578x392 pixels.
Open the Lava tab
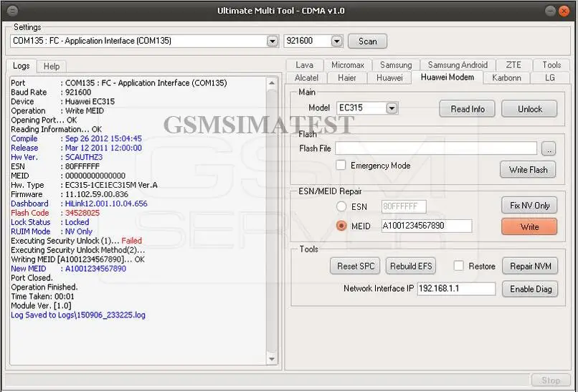pos(305,64)
